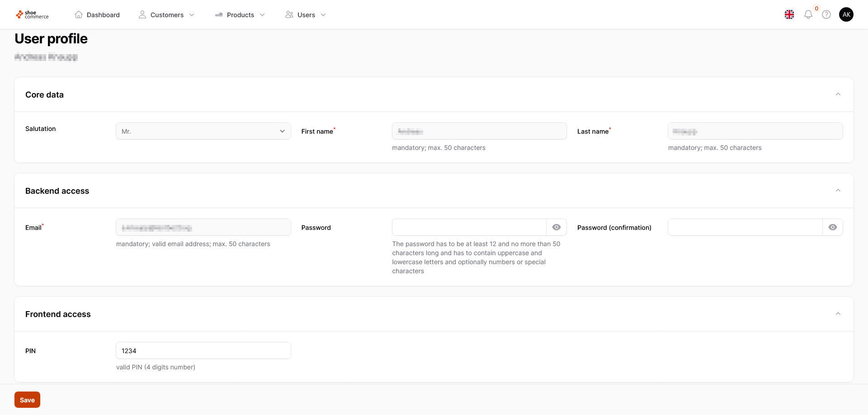This screenshot has width=868, height=415.
Task: Open the Dashboard menu item
Action: [103, 15]
